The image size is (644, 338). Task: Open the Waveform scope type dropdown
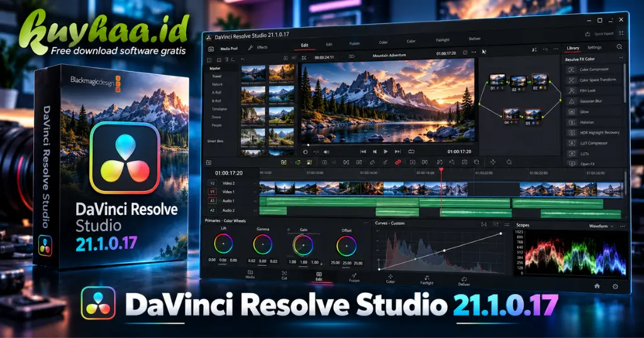click(x=601, y=226)
